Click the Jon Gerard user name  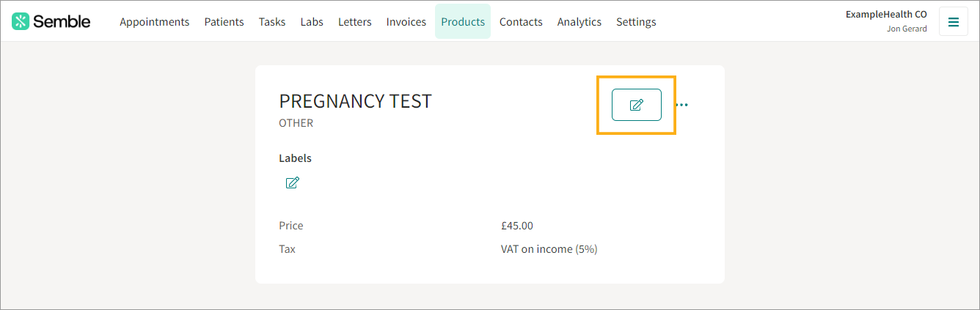pyautogui.click(x=907, y=29)
